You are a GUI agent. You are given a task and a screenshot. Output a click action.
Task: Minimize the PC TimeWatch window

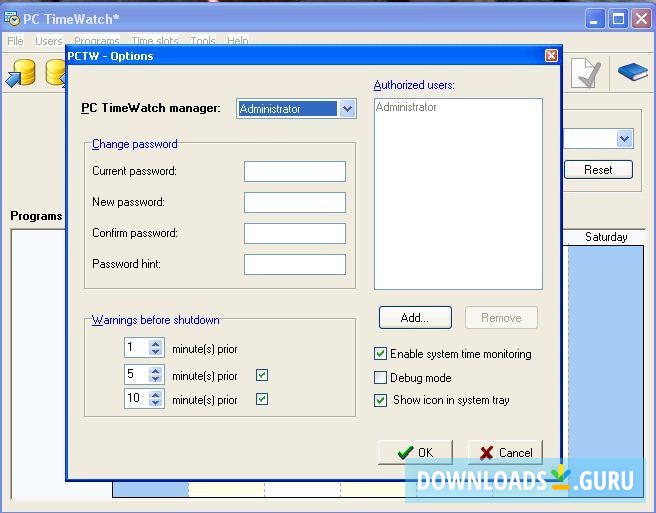[x=594, y=19]
